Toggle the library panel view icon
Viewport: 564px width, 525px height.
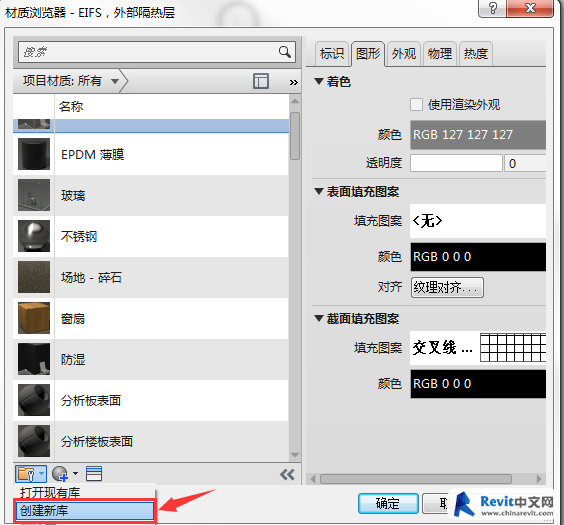261,81
